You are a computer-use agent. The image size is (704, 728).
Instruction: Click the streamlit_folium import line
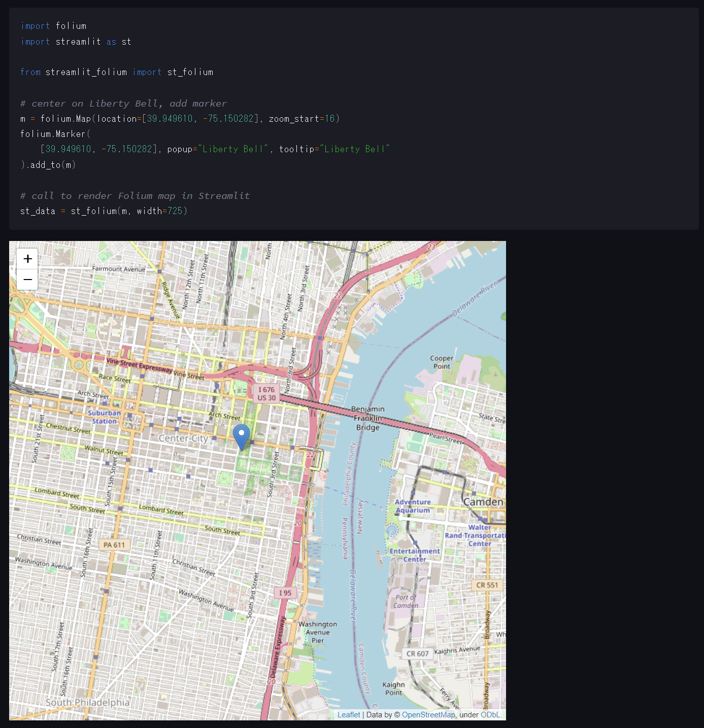[x=117, y=72]
